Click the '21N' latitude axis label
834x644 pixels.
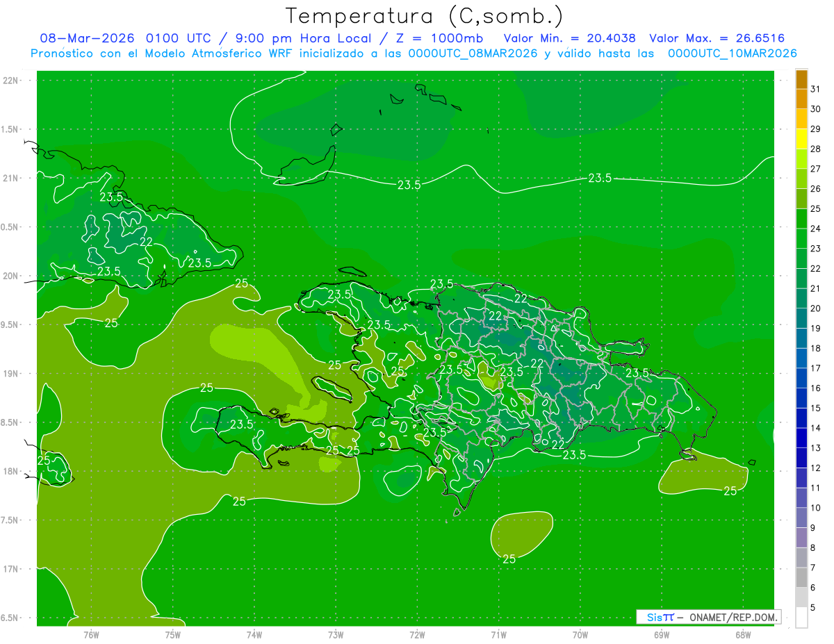[11, 179]
